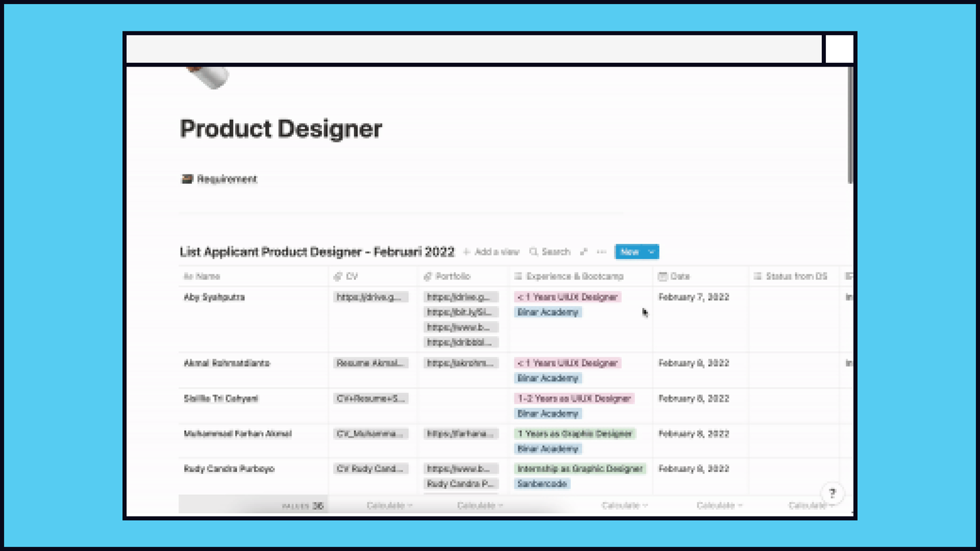Open Rudy Candra's www.b... portfolio link
This screenshot has width=980, height=551.
click(461, 469)
